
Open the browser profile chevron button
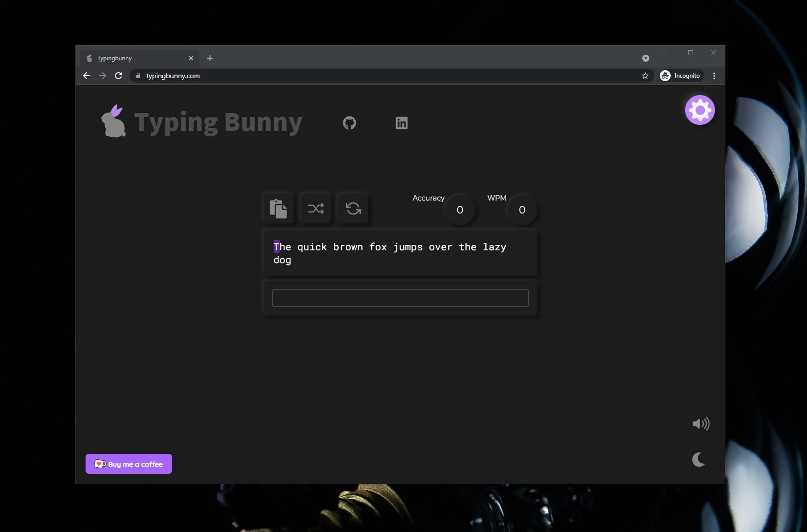pos(645,58)
